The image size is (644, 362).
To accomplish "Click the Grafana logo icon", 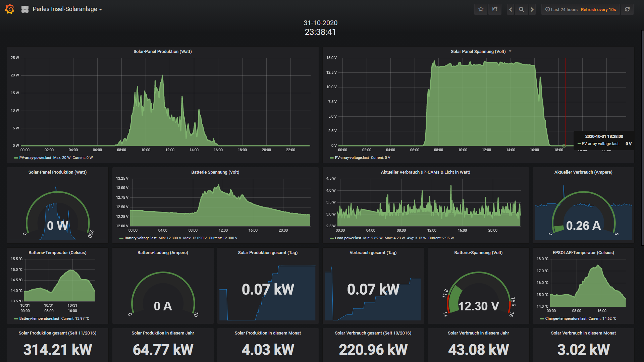I will click(9, 9).
